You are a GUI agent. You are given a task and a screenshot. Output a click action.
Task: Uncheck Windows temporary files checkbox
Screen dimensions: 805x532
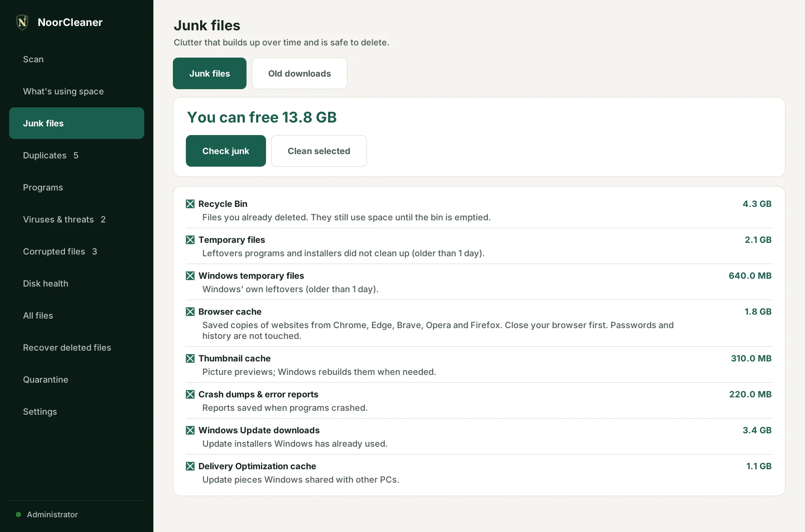click(190, 276)
